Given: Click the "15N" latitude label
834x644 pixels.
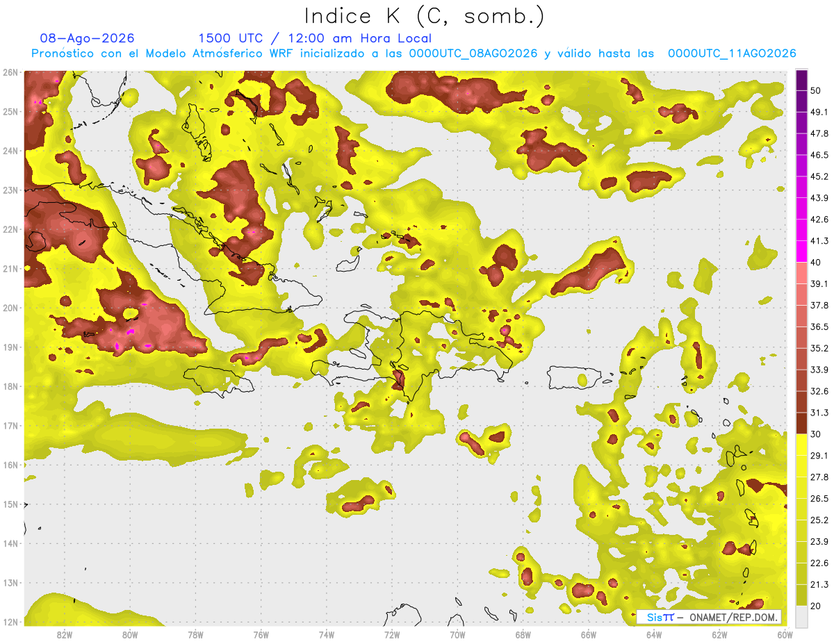Looking at the screenshot, I should pos(10,504).
